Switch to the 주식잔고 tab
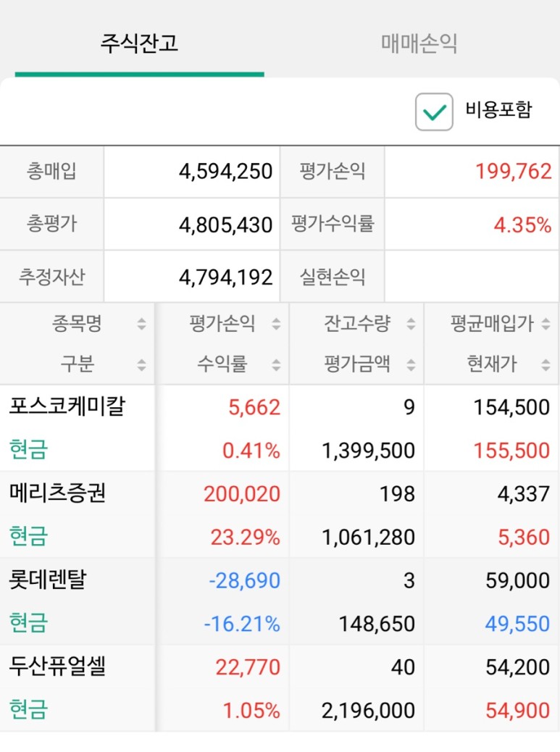560x752 pixels. [139, 43]
